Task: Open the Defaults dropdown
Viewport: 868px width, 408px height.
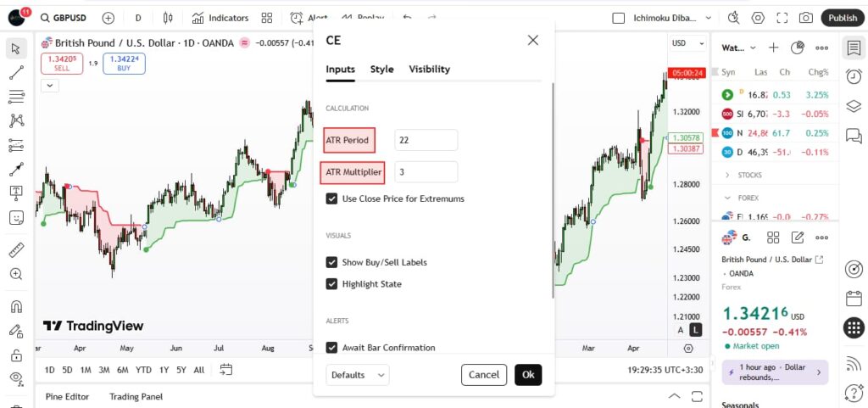Action: 357,375
